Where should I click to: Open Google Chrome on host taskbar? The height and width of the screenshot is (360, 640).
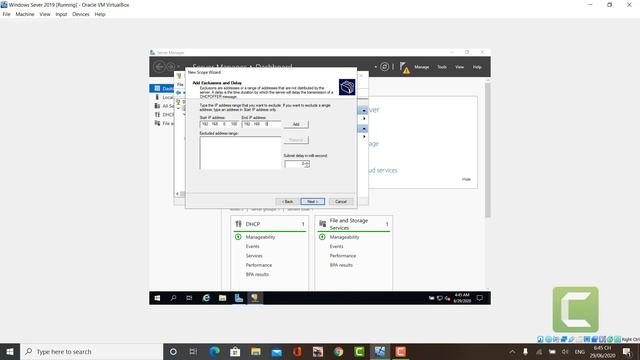tap(338, 352)
